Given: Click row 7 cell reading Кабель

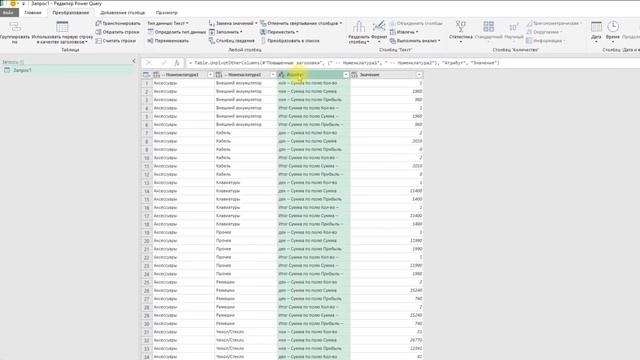Looking at the screenshot, I should pos(245,133).
